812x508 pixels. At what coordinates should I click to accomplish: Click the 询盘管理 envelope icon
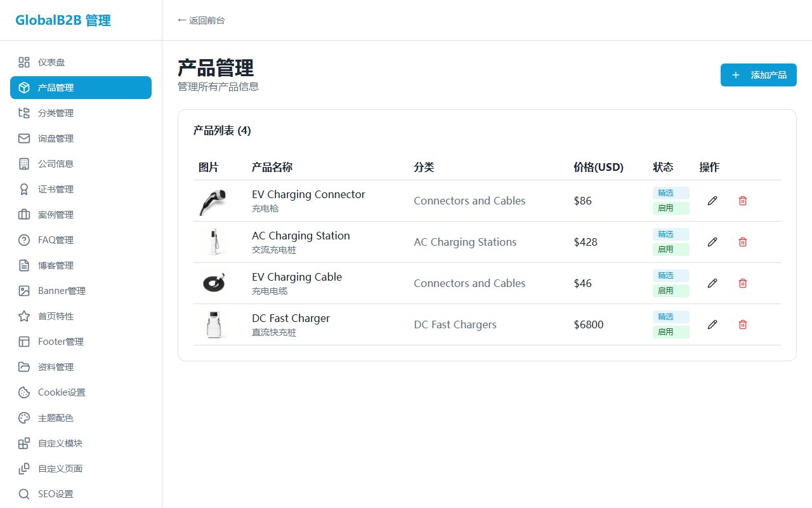[x=24, y=138]
